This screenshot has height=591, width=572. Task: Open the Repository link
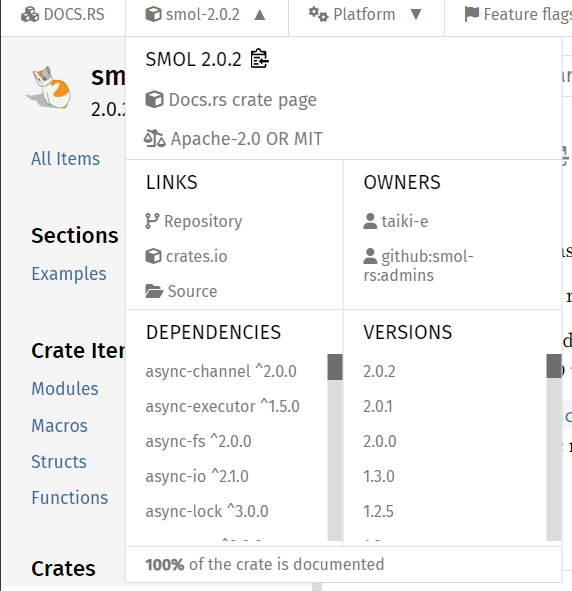[x=194, y=221]
